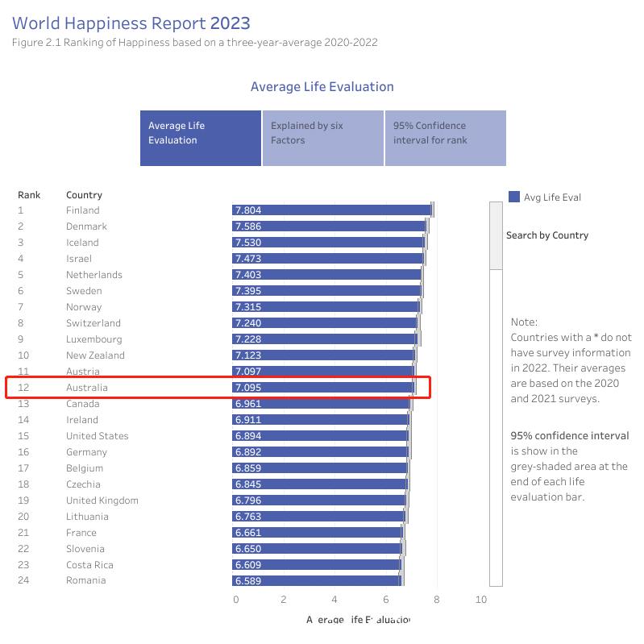
Task: Click the 6.911 bar for Ireland
Action: 320,420
